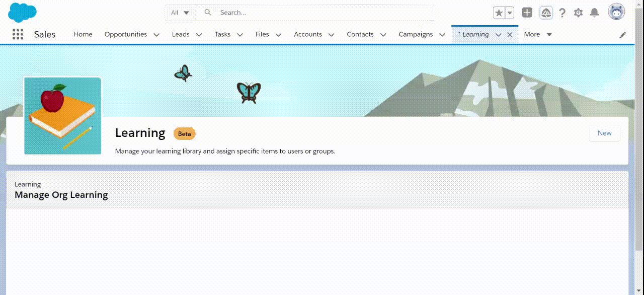Click the New button
644x295 pixels.
(x=605, y=133)
